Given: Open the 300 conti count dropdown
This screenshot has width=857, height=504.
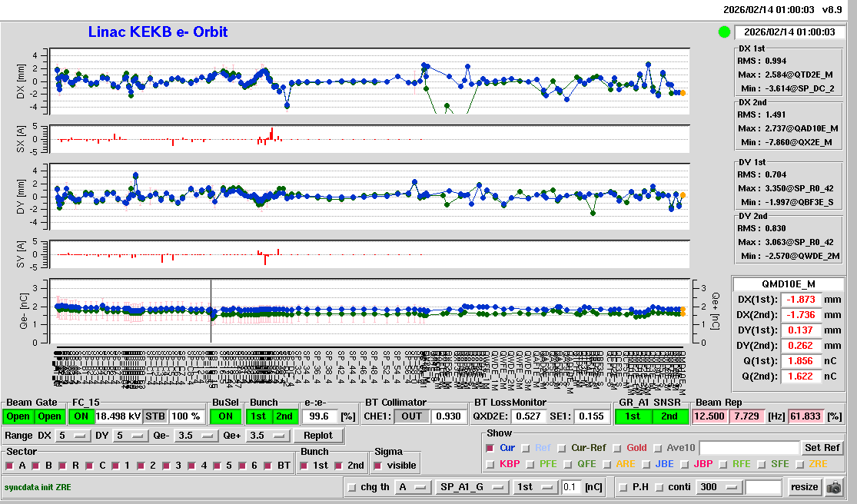Looking at the screenshot, I should [x=718, y=487].
